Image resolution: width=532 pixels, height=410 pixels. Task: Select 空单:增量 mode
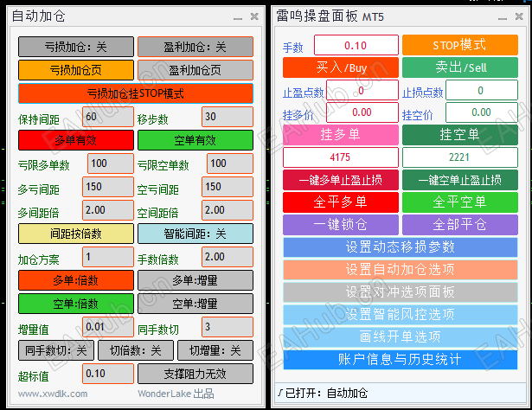pos(195,304)
